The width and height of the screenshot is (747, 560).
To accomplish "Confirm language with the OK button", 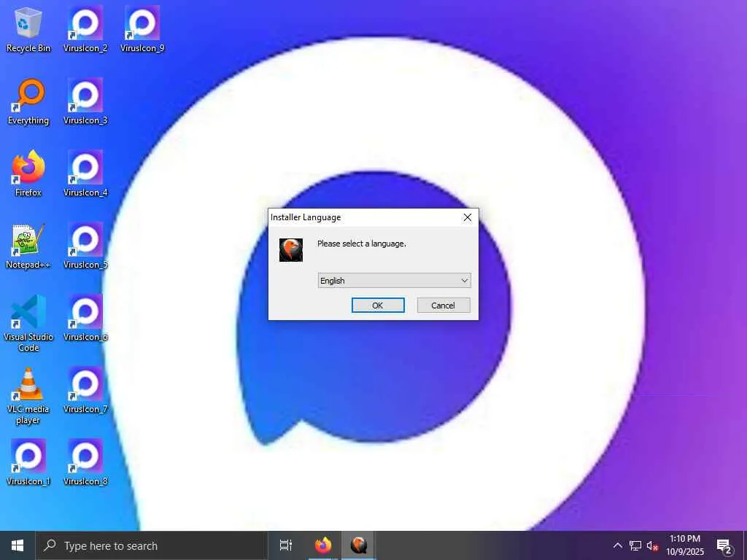I will [x=378, y=306].
